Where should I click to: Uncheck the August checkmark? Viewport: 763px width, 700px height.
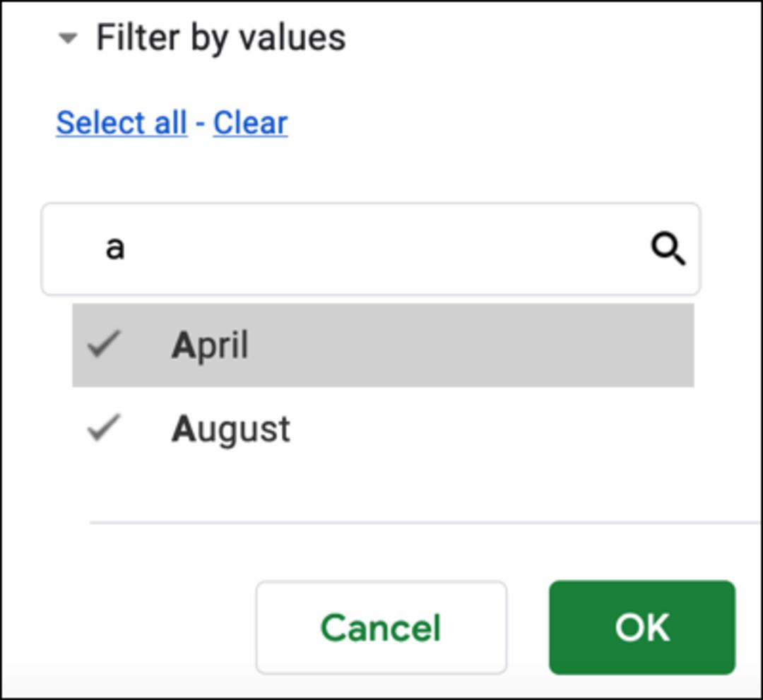click(x=104, y=427)
